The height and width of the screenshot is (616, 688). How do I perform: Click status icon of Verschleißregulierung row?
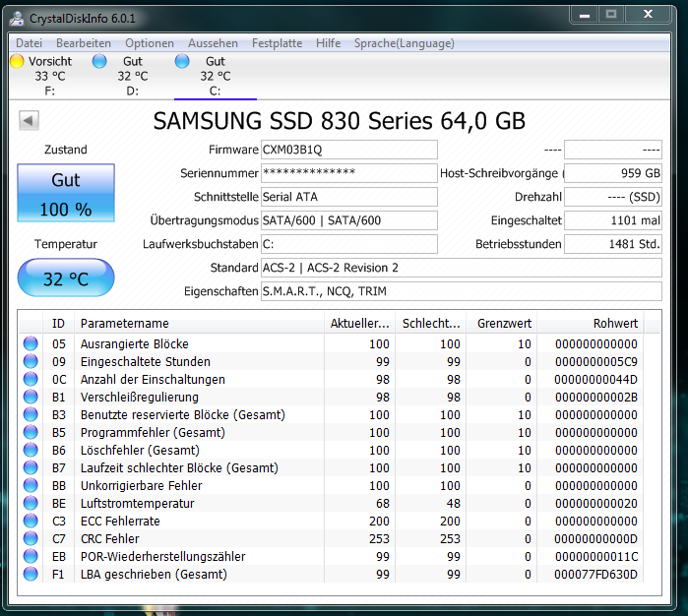(x=31, y=397)
